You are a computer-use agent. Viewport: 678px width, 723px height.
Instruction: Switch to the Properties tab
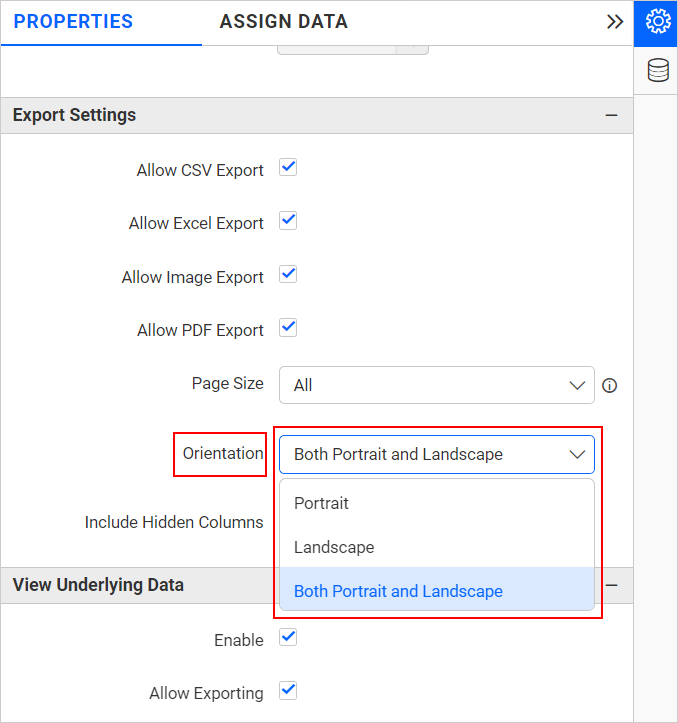point(73,22)
